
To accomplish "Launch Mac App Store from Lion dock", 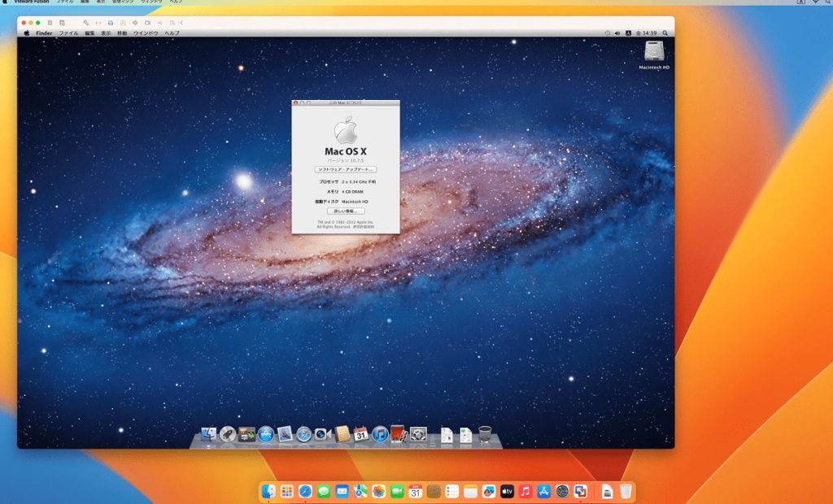I will pos(266,434).
